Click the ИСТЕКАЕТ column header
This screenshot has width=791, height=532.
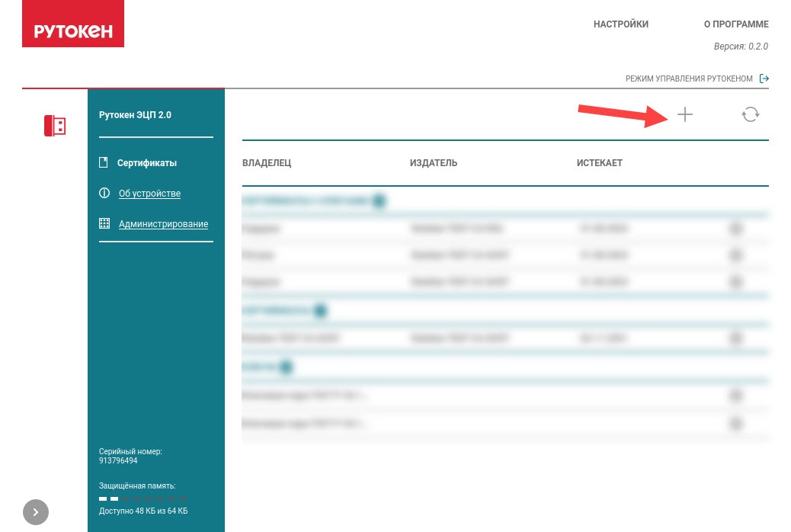(599, 163)
